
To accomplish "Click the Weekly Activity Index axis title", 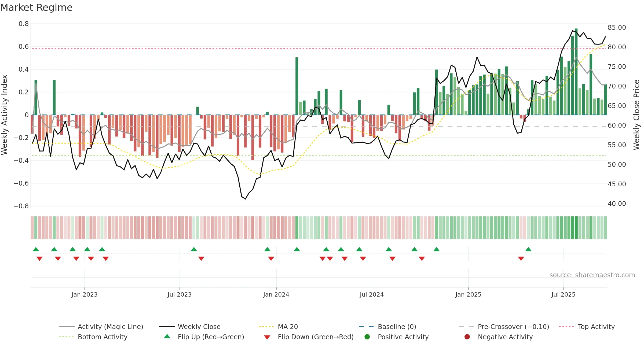I will click(x=5, y=115).
